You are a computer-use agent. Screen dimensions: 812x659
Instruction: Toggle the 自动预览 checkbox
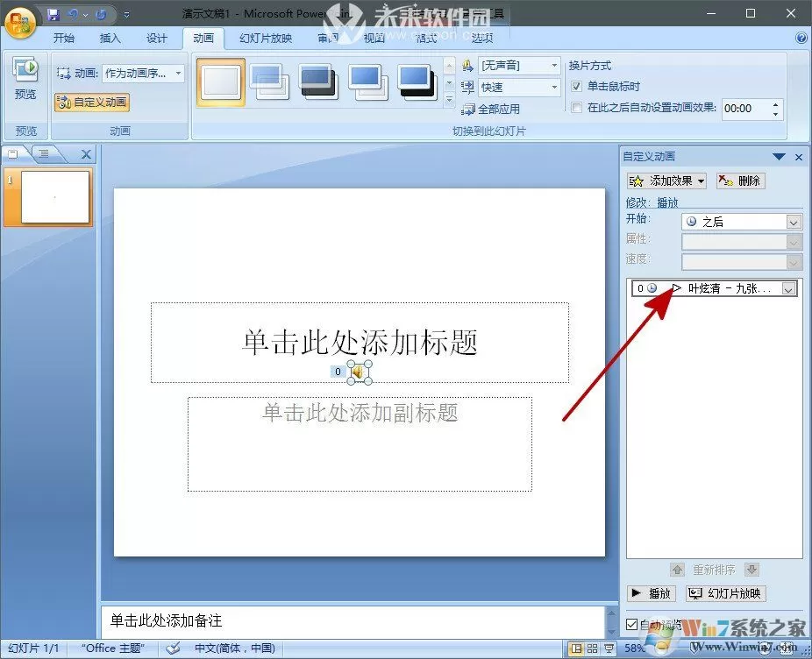631,624
